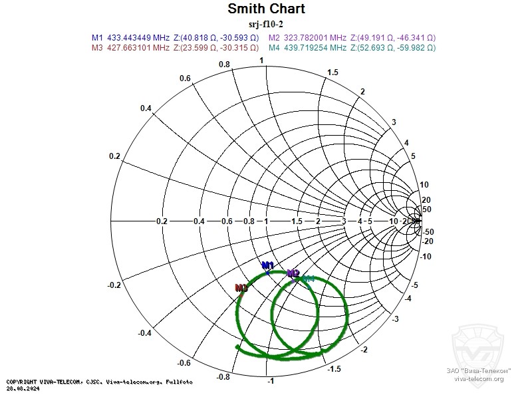Pick the dark red M3 marker
This screenshot has width=532, height=399.
pyautogui.click(x=241, y=288)
